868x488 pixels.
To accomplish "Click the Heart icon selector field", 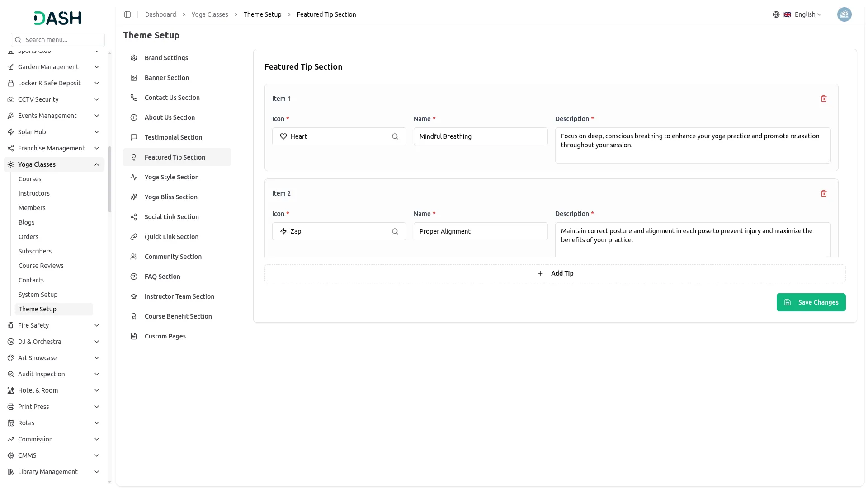I will pyautogui.click(x=339, y=136).
